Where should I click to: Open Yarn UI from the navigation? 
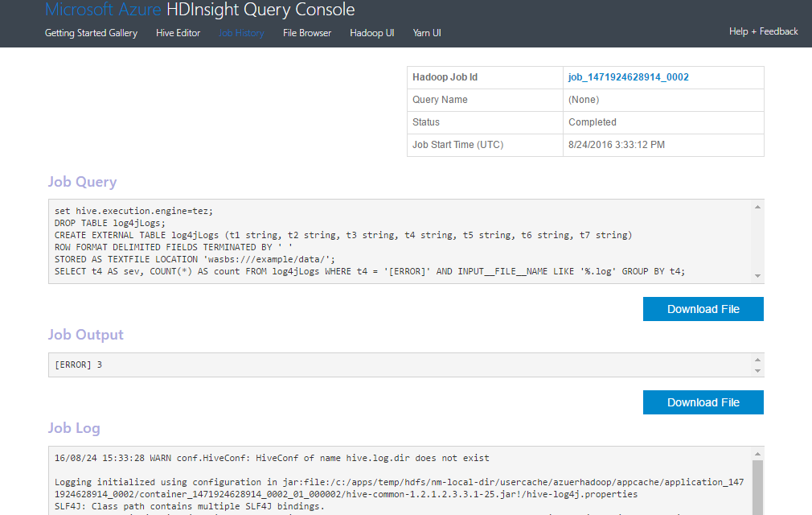(x=426, y=33)
